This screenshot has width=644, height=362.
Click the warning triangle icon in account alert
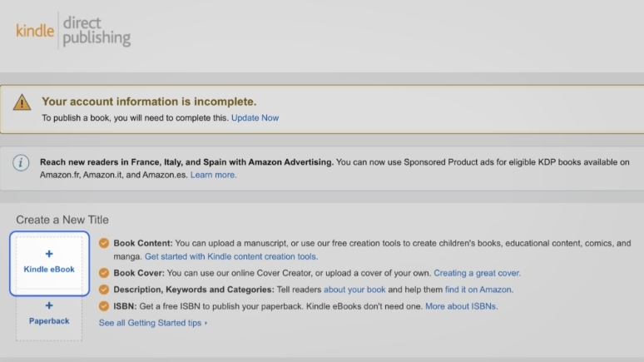22,102
